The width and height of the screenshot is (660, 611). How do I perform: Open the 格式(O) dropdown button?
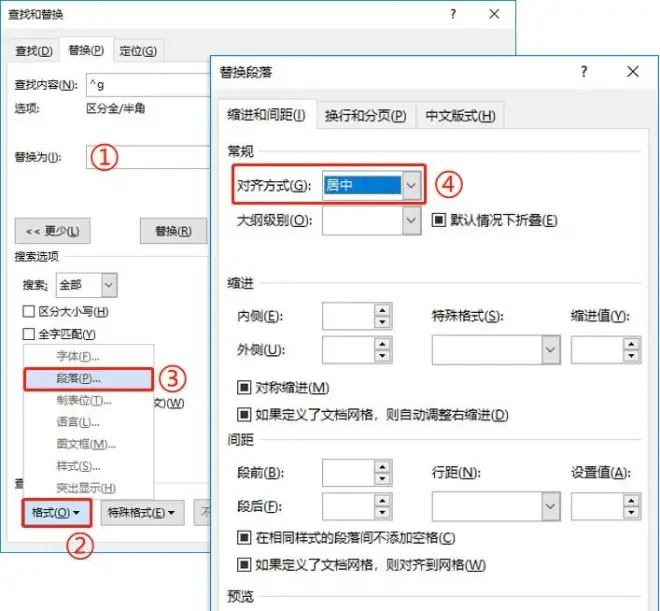56,513
